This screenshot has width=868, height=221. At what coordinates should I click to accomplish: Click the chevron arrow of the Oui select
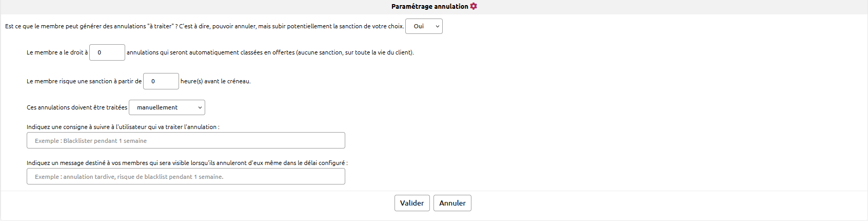[437, 26]
